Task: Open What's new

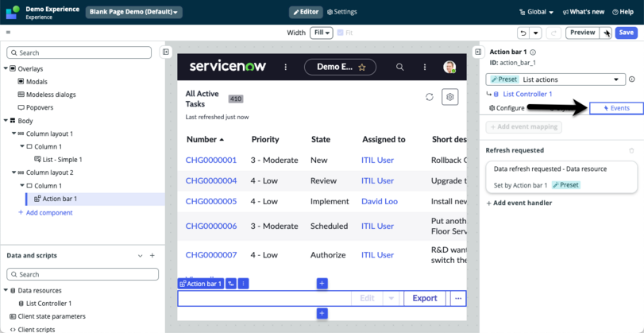Action: point(584,12)
